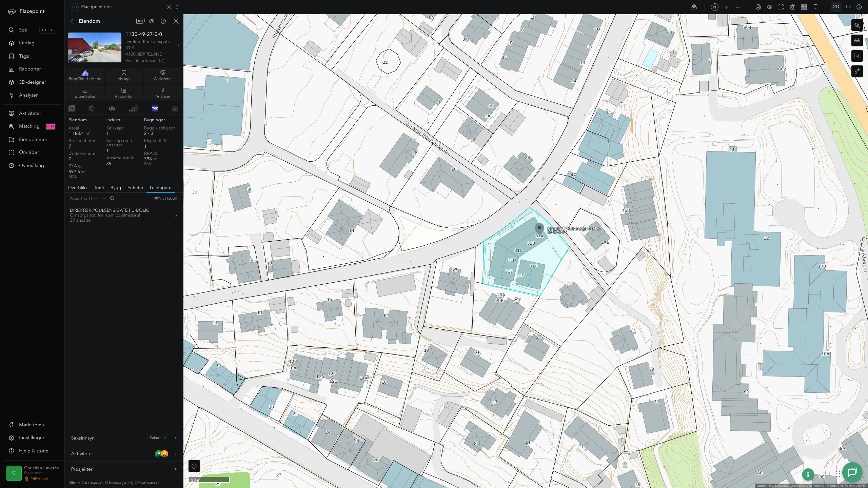Select the Leietagere tab

tap(160, 187)
